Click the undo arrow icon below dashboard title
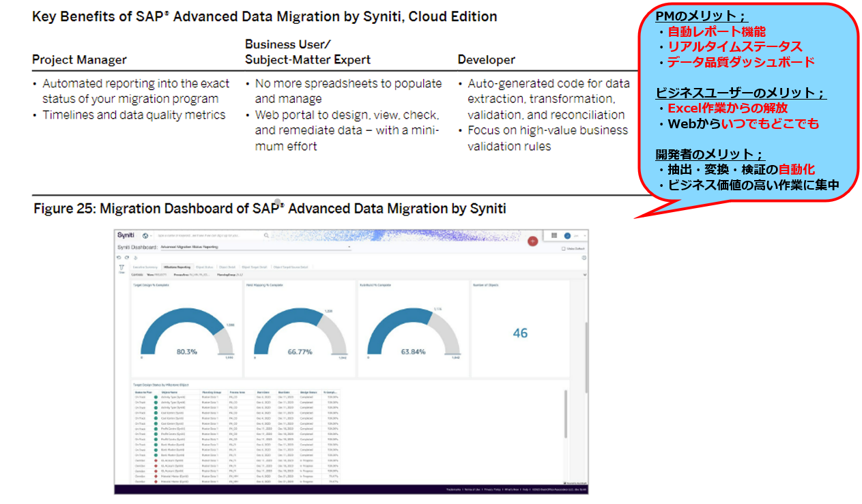This screenshot has height=504, width=862. pyautogui.click(x=119, y=257)
